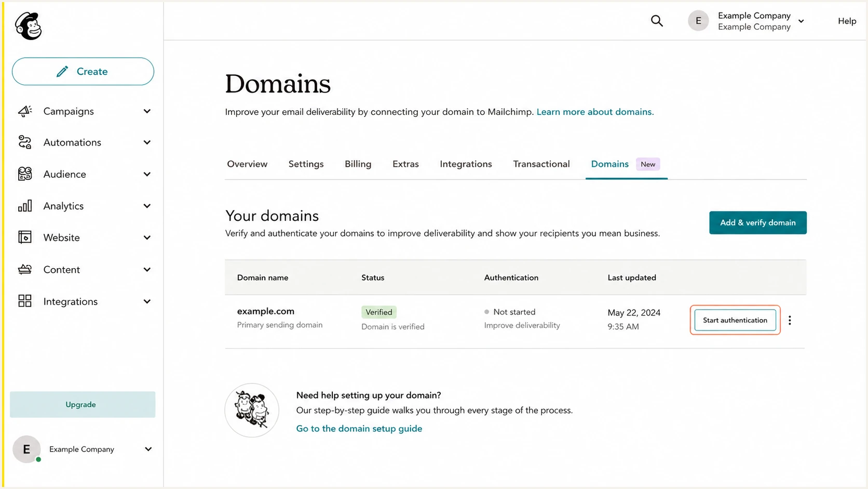868x489 pixels.
Task: Switch to the Extras tab
Action: coord(405,164)
